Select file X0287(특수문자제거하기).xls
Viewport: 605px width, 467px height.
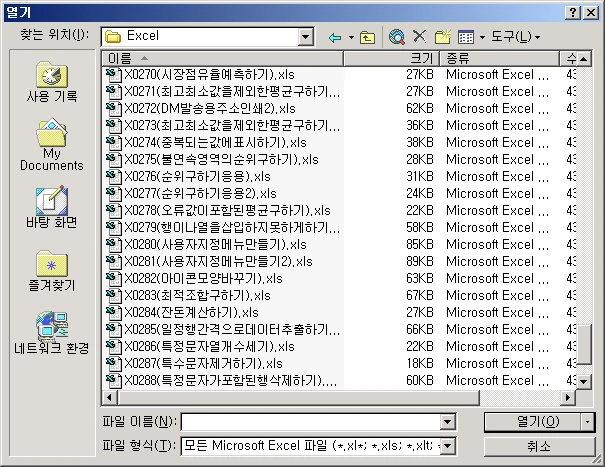[203, 363]
